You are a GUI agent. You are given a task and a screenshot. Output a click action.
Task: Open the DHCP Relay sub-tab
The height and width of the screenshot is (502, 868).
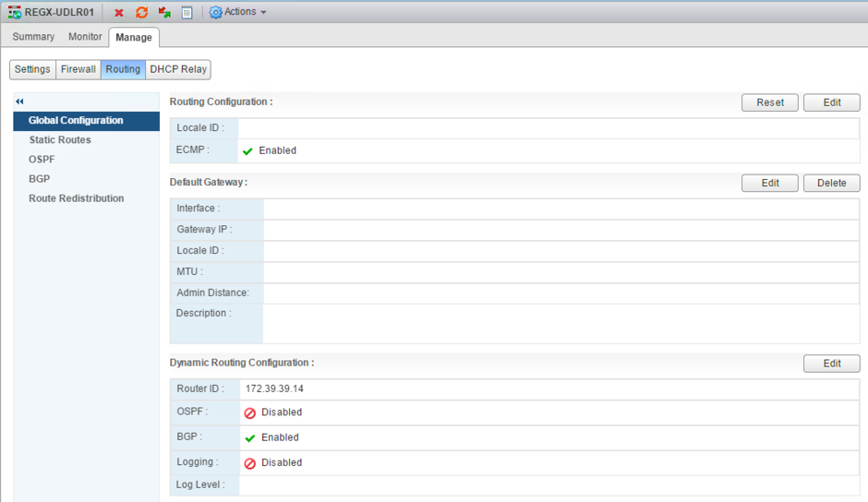pyautogui.click(x=178, y=69)
